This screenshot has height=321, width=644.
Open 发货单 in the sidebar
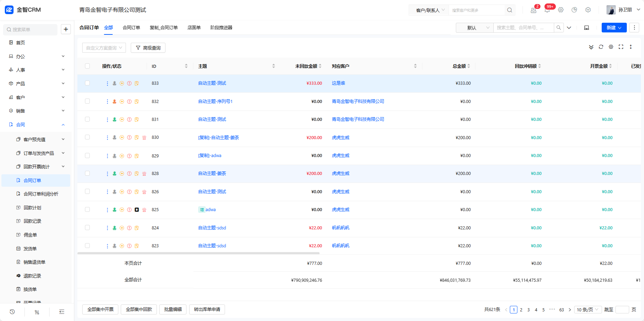(x=30, y=249)
